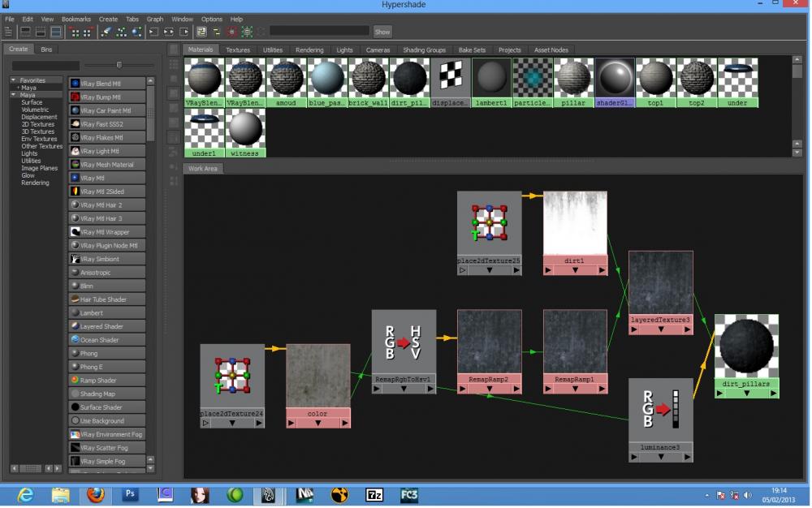Open Photoshop from the taskbar
The height and width of the screenshot is (508, 812).
point(130,495)
